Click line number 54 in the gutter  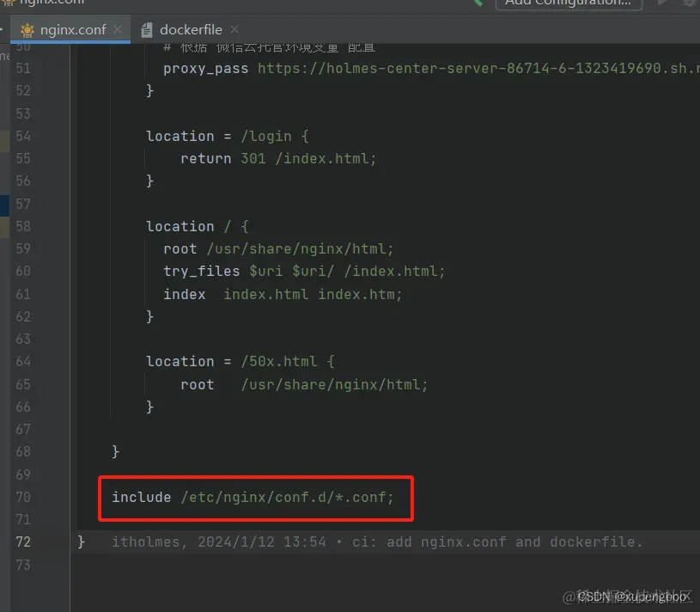23,136
